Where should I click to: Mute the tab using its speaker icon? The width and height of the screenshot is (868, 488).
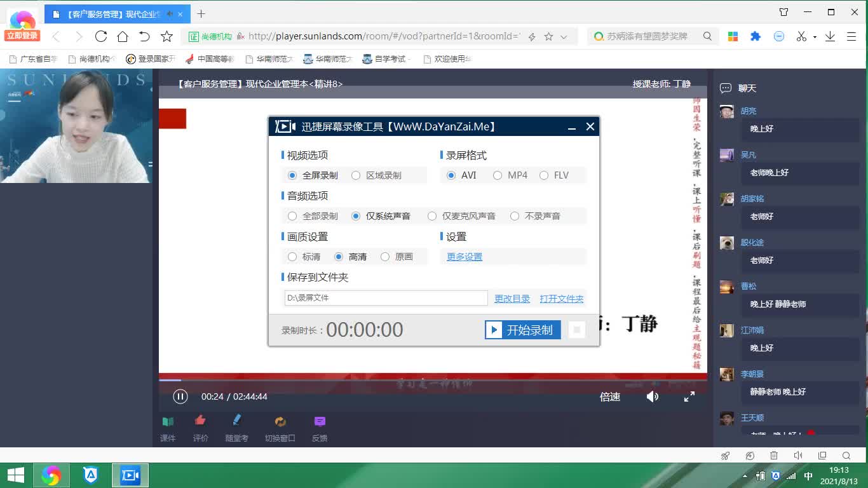170,13
